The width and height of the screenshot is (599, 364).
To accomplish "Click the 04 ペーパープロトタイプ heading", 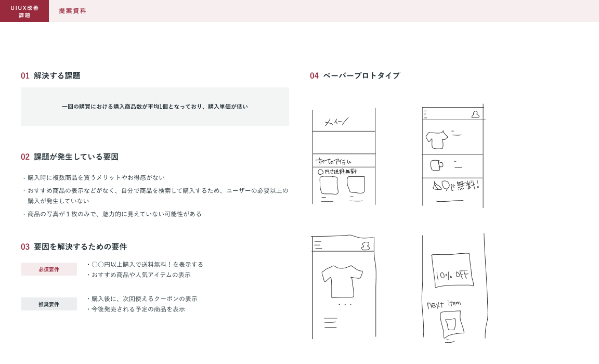I will pyautogui.click(x=355, y=76).
